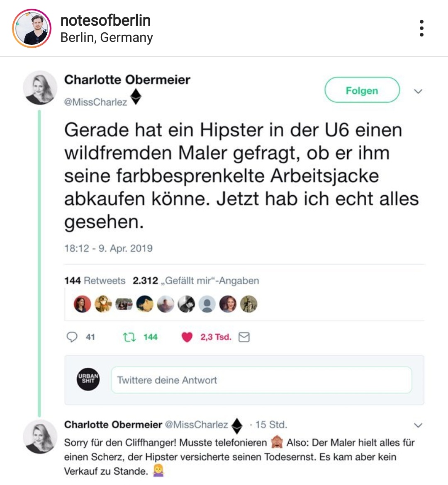Click the black diamond next to @MissCharlez handle
The image size is (448, 485).
click(x=136, y=98)
